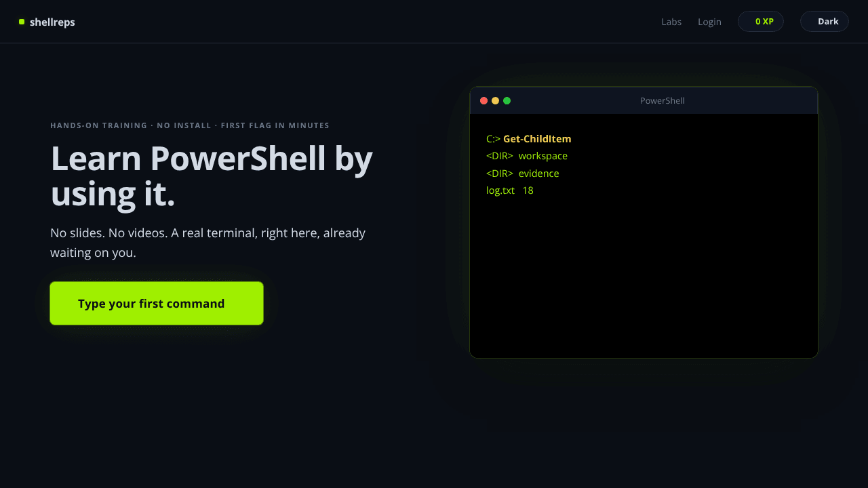Screen dimensions: 868x488
Task: Click the PowerShell window title text
Action: click(663, 101)
